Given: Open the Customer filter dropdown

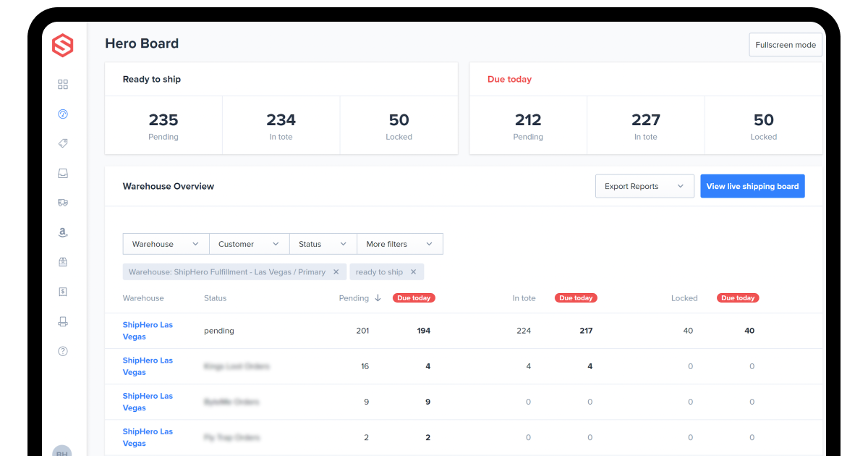Looking at the screenshot, I should click(250, 244).
